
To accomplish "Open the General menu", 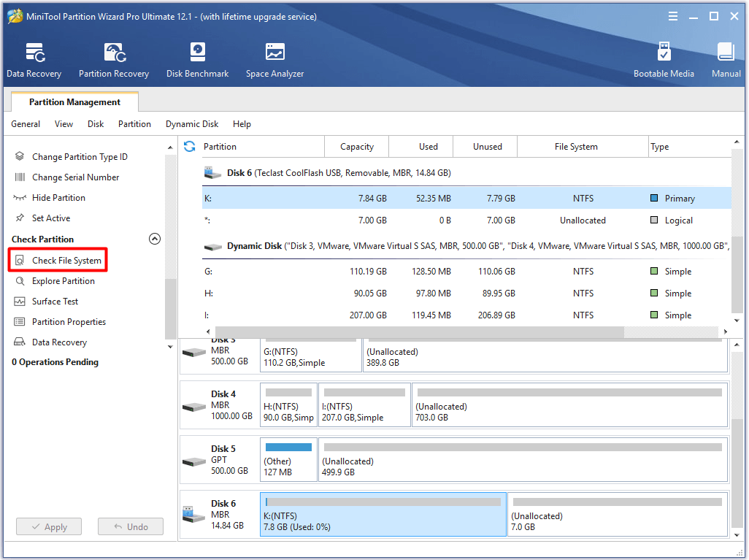I will 26,123.
